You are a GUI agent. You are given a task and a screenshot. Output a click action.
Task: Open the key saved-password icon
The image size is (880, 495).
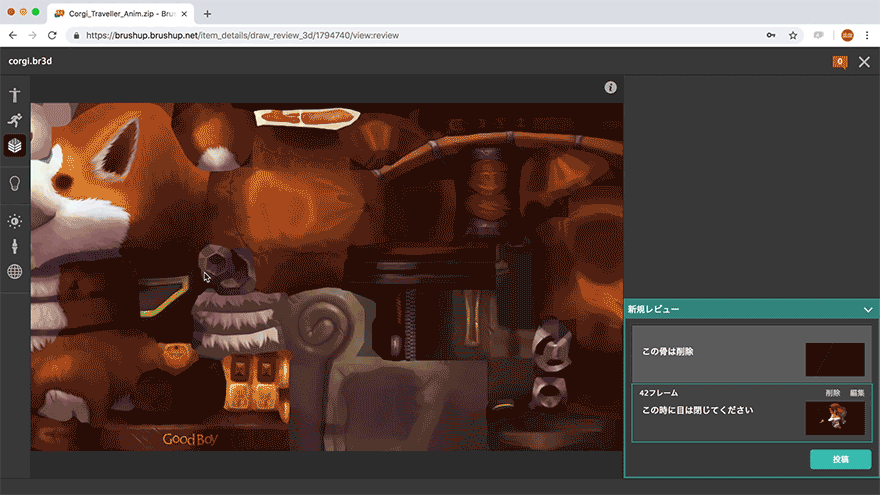[771, 35]
